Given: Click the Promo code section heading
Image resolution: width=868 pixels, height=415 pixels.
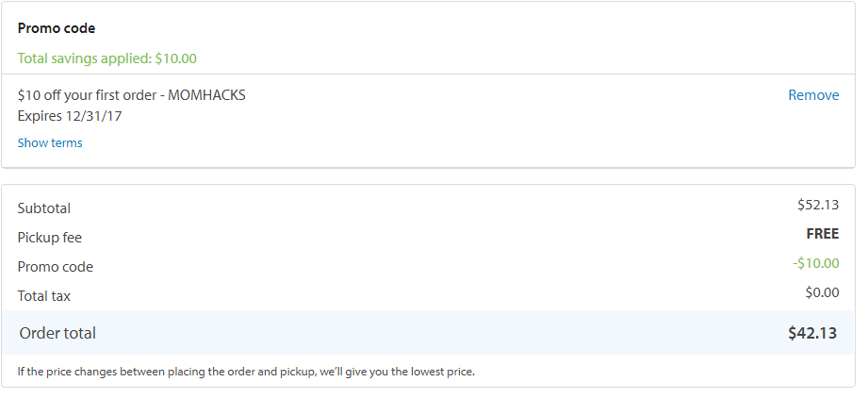Looking at the screenshot, I should [57, 28].
